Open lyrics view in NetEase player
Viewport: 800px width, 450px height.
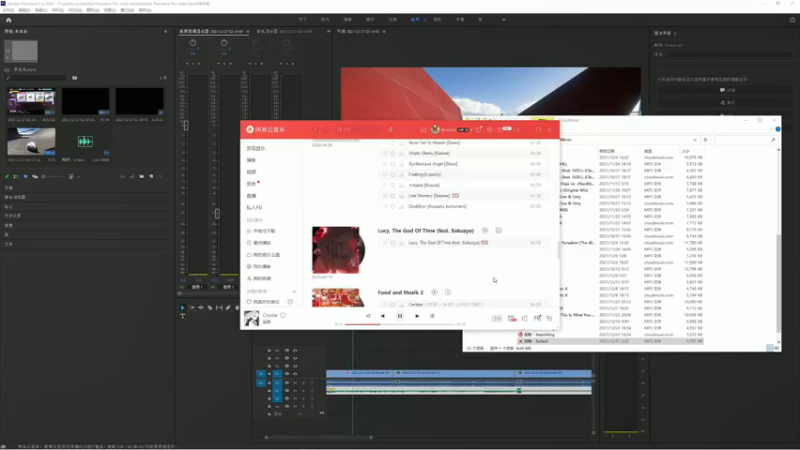(432, 316)
